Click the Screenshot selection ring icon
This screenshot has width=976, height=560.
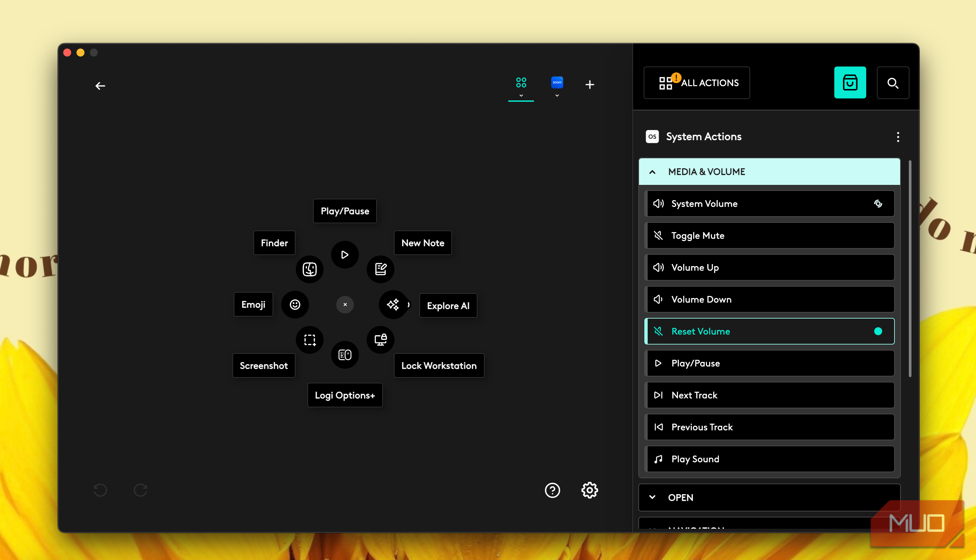coord(309,340)
